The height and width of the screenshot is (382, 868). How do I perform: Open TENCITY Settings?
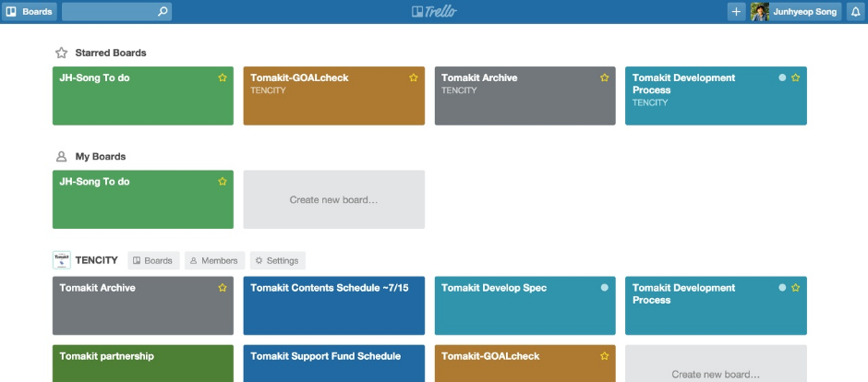(x=277, y=260)
